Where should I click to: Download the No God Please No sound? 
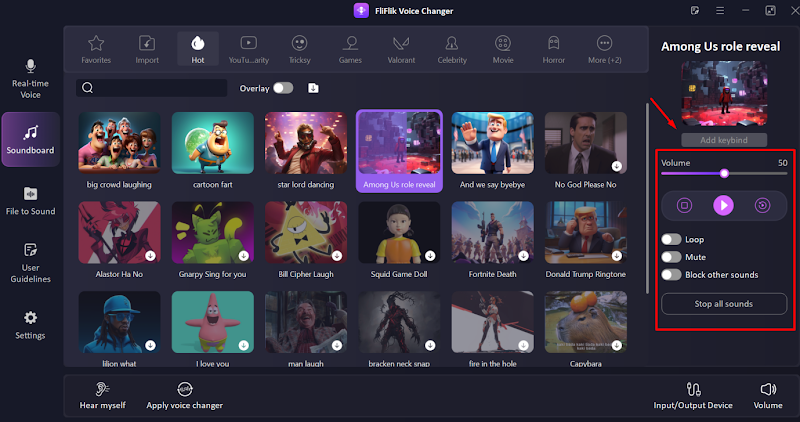point(617,166)
